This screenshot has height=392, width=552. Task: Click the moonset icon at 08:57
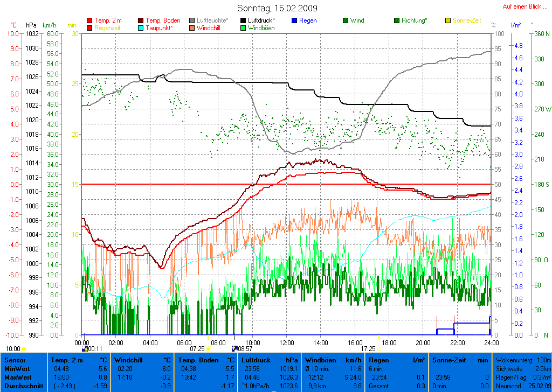coord(234,349)
